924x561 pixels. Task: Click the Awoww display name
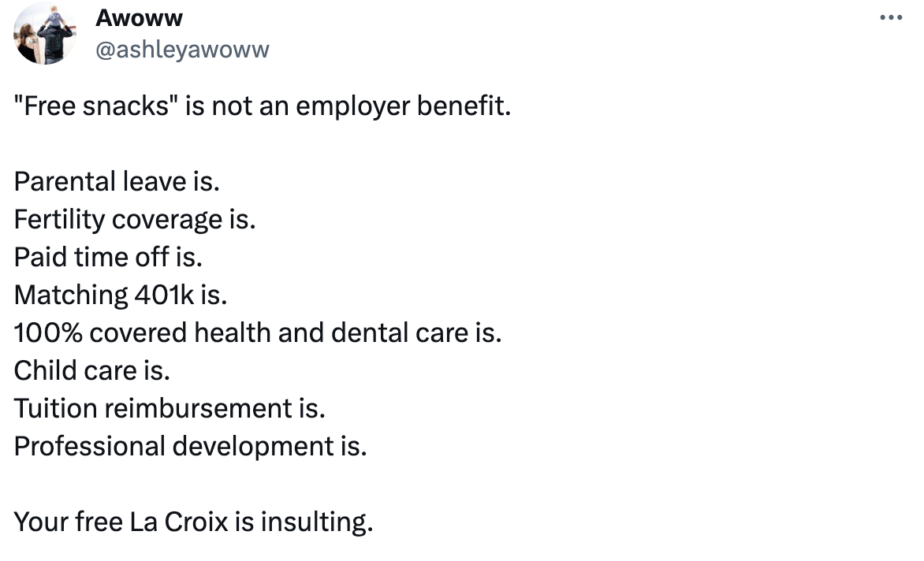tap(139, 17)
